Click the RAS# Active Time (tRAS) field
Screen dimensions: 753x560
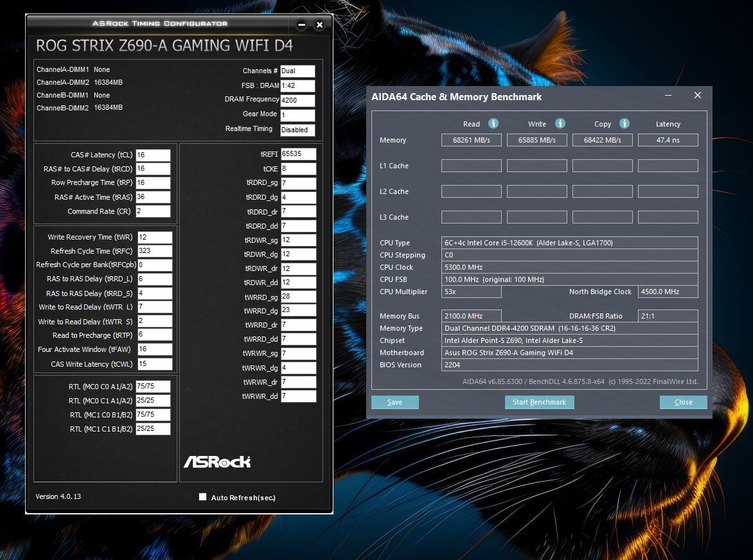(153, 197)
